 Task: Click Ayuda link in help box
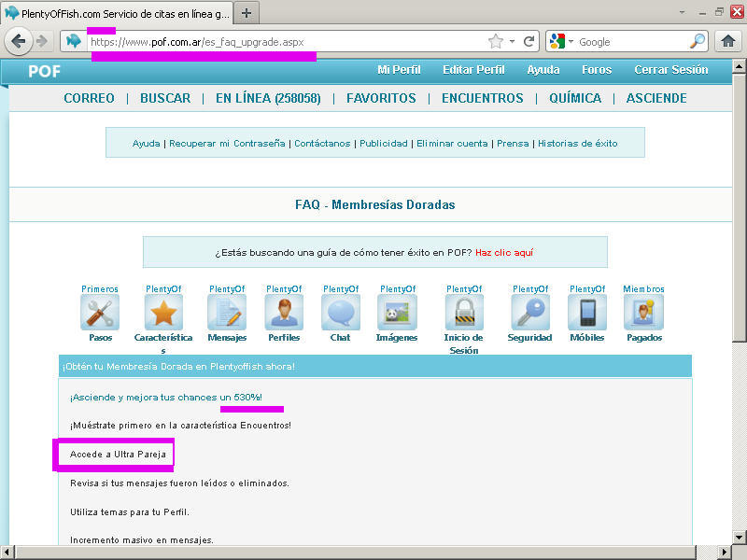(147, 144)
